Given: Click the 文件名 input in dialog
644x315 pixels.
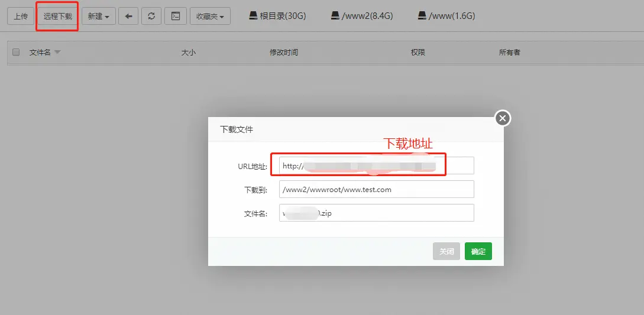Looking at the screenshot, I should pos(376,213).
